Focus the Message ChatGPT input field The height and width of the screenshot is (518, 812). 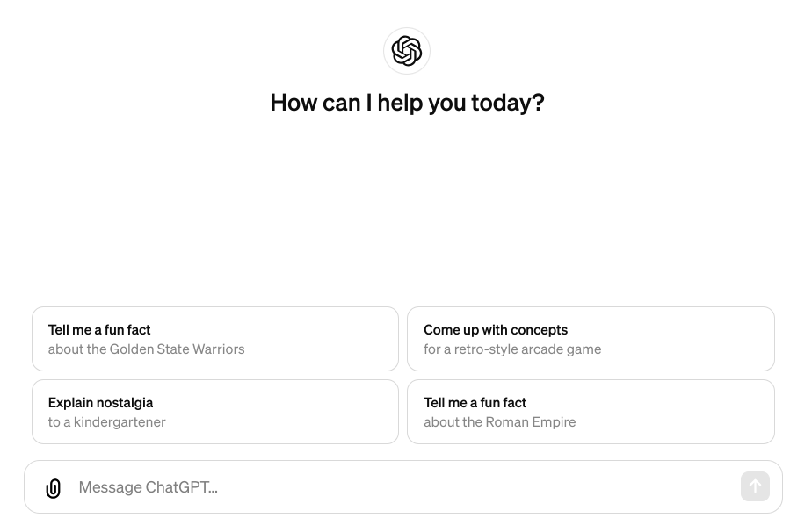coord(395,487)
